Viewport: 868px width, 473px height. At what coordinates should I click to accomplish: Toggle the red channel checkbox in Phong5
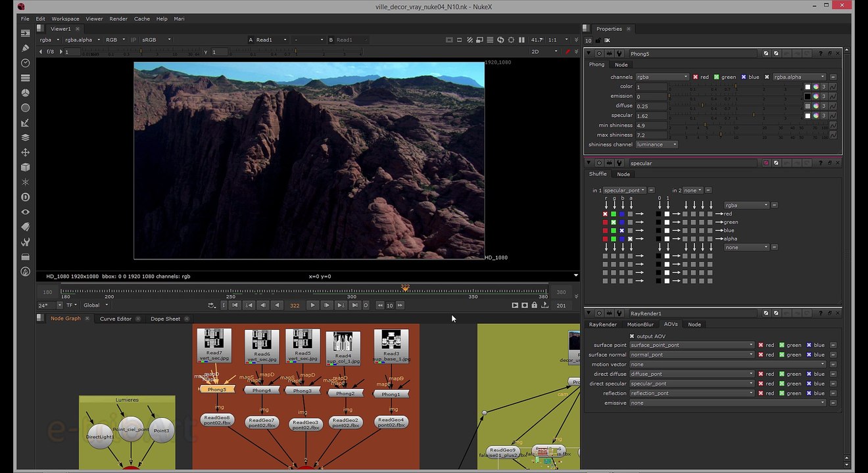pyautogui.click(x=696, y=77)
